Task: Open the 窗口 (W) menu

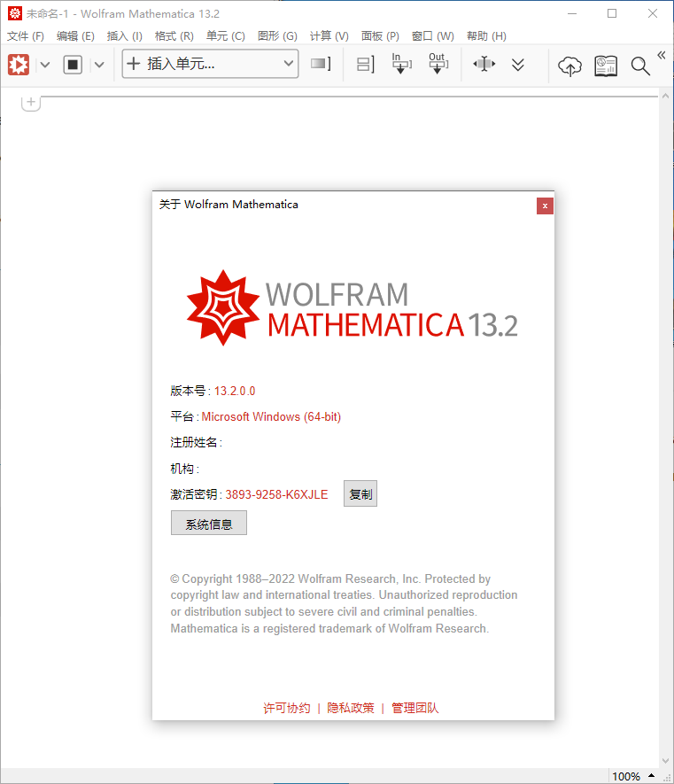Action: click(x=433, y=36)
